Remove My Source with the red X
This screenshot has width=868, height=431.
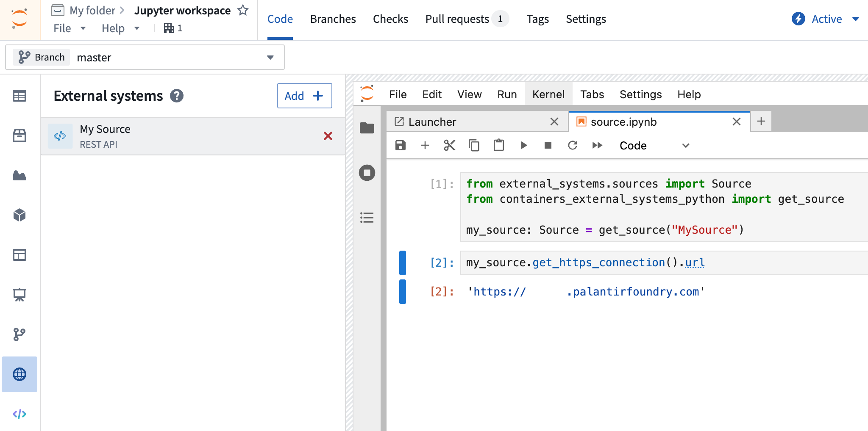coord(328,136)
